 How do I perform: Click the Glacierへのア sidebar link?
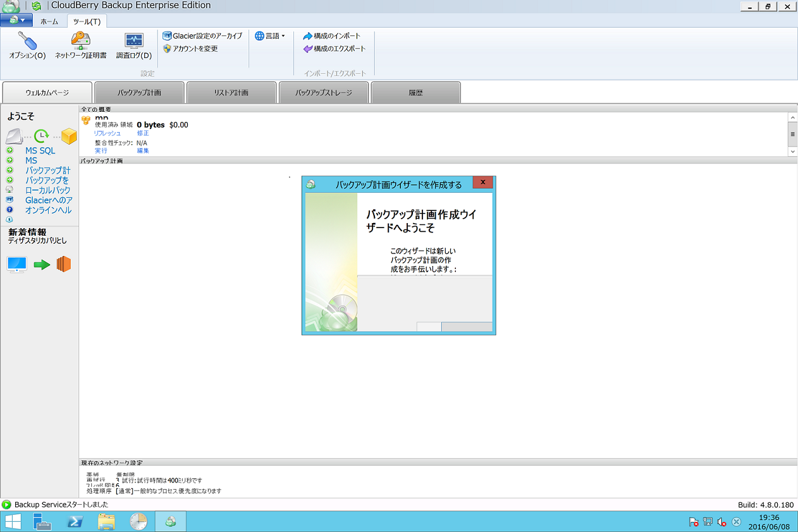(49, 200)
